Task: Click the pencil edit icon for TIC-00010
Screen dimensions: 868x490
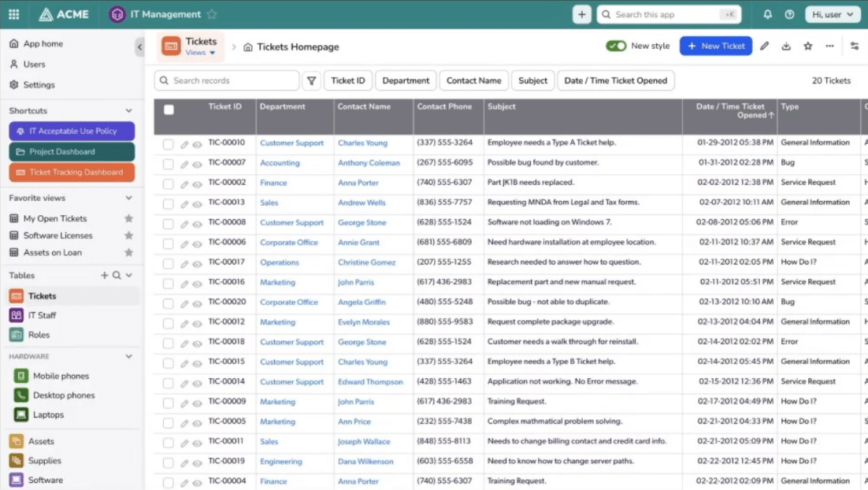Action: (x=184, y=143)
